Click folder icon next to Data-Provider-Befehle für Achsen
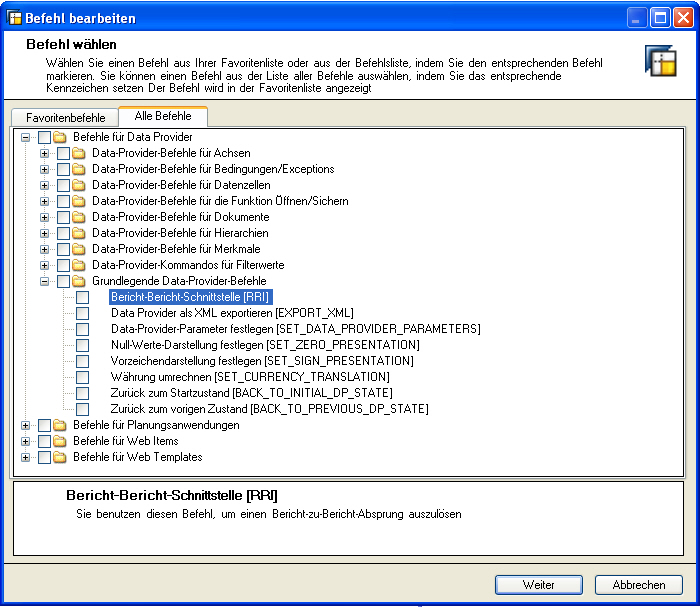Screen dimensions: 700x607 [79, 153]
